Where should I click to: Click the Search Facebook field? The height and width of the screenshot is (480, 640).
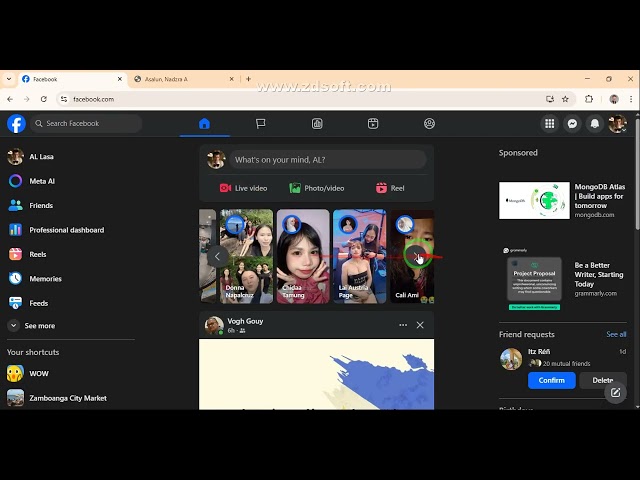click(86, 123)
